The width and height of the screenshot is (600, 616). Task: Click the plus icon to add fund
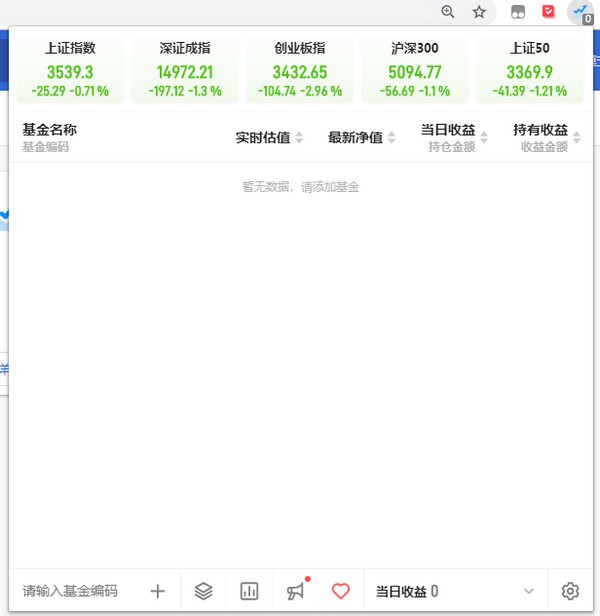pyautogui.click(x=157, y=591)
